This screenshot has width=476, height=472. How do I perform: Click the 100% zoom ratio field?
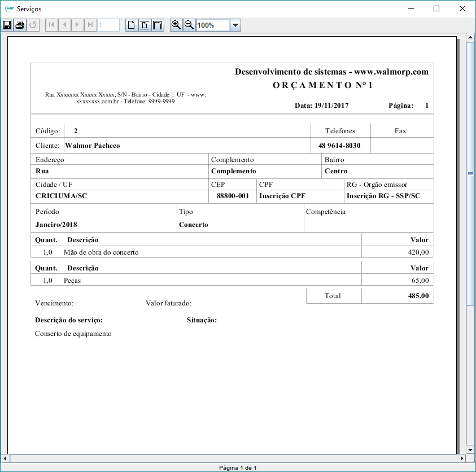(212, 25)
